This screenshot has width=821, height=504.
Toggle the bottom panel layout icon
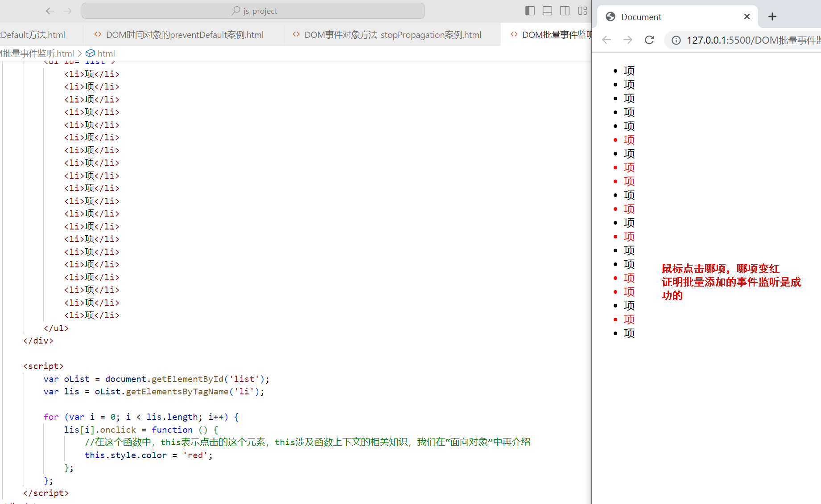click(x=547, y=11)
